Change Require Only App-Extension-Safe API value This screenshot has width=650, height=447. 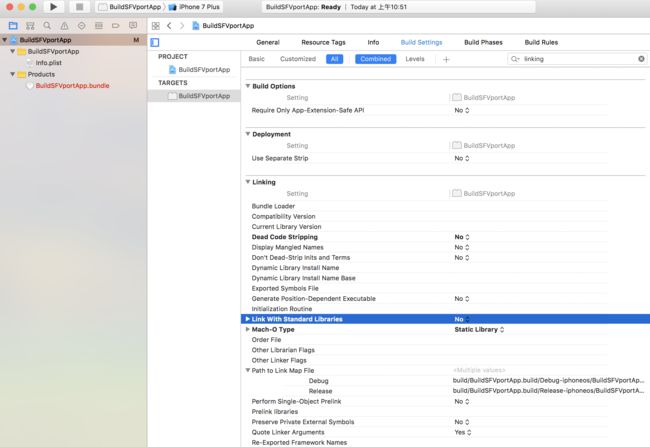pos(462,110)
